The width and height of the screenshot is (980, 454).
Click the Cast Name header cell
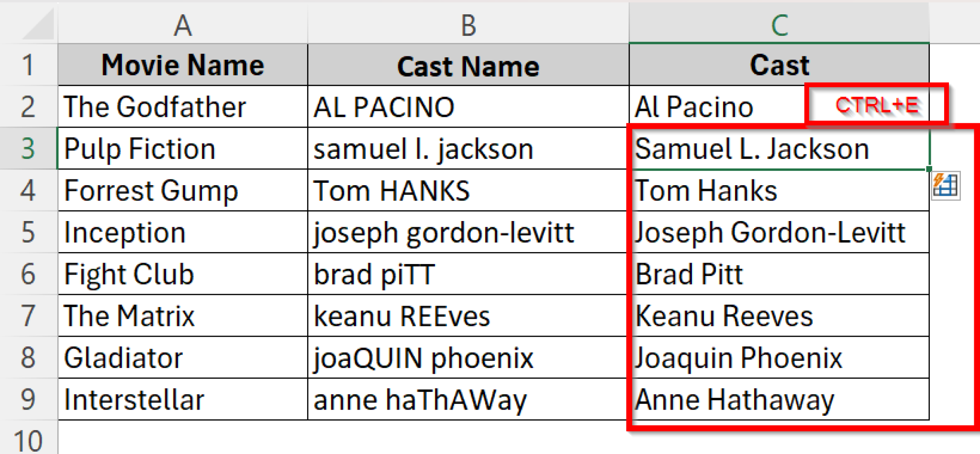pyautogui.click(x=468, y=66)
